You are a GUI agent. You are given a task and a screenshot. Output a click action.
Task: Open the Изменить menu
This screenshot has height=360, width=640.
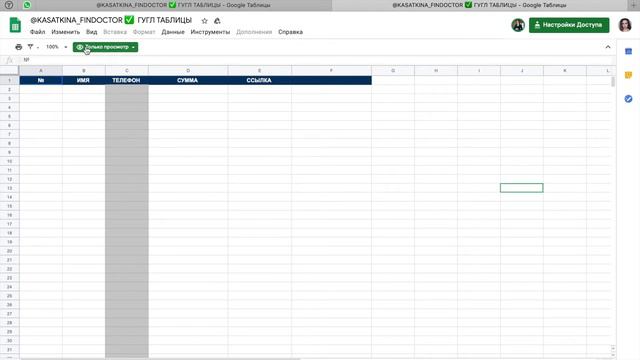(x=66, y=32)
